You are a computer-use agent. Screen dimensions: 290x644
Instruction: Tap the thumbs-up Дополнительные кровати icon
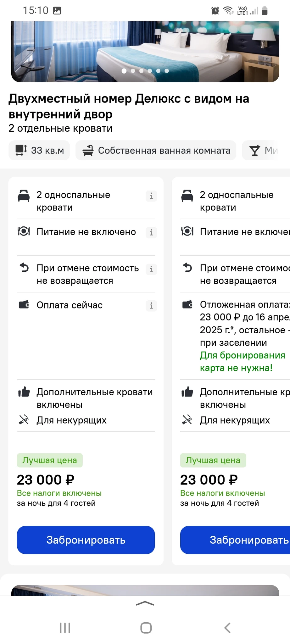24,392
